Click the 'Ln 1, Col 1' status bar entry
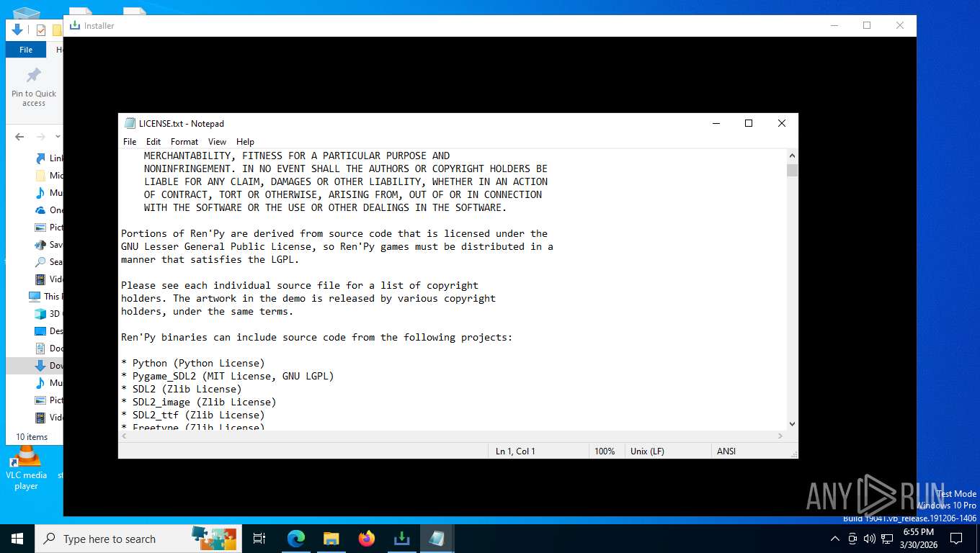The width and height of the screenshot is (980, 553). pos(515,451)
